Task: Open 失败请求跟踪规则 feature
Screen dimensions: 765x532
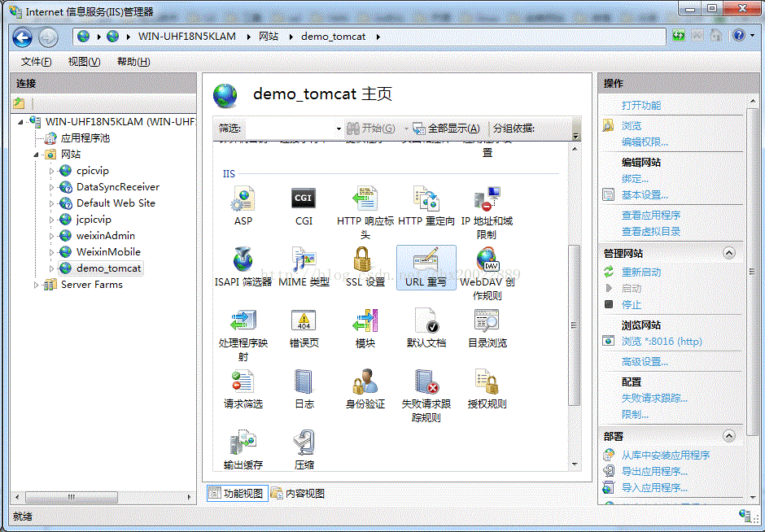Action: 426,395
